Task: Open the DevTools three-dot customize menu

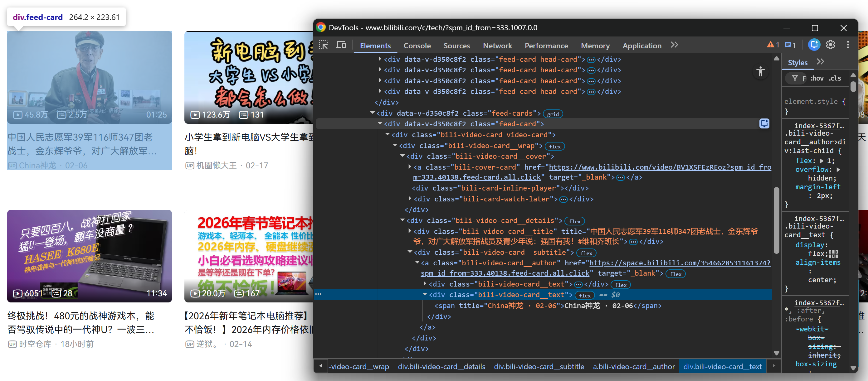Action: [848, 45]
